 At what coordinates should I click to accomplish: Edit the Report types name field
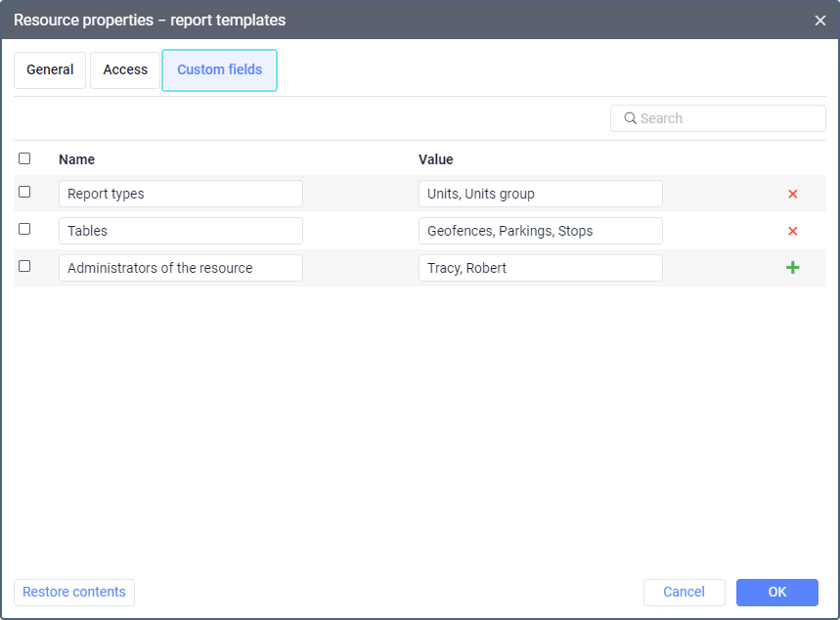[x=181, y=194]
